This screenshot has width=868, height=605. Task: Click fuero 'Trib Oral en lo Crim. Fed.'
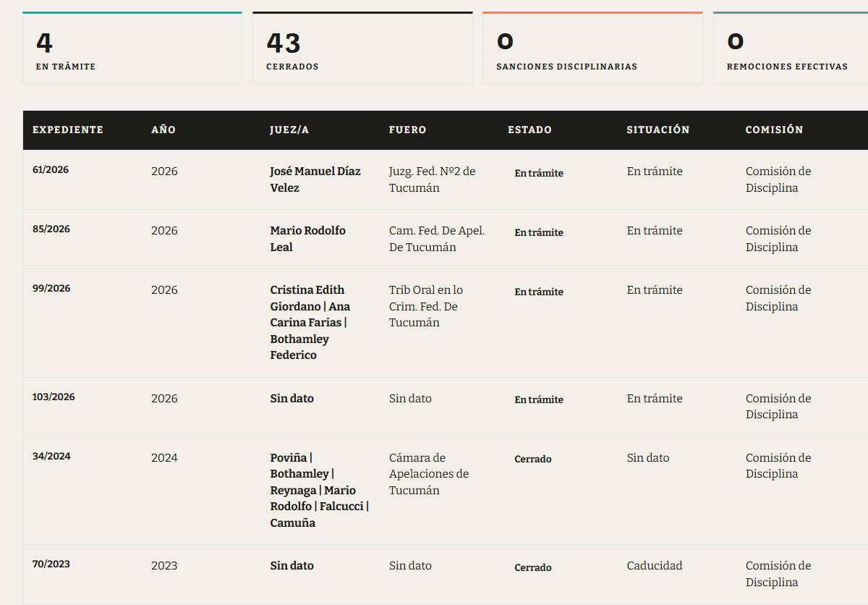click(426, 306)
